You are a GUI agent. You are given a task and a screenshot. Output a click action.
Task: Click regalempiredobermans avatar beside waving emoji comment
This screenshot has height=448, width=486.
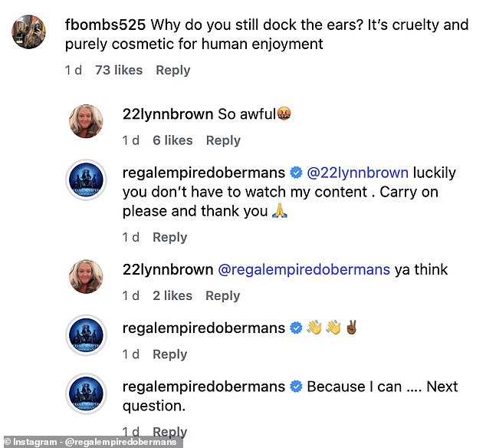coord(86,335)
